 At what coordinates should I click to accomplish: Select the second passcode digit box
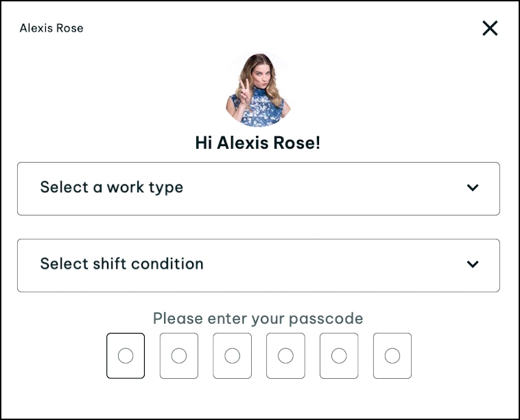point(179,355)
